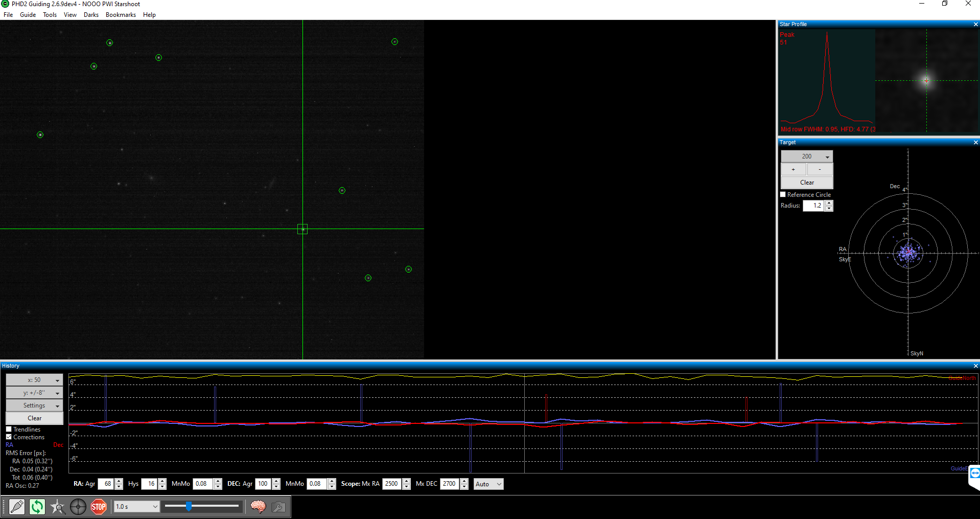Click the connect equipment USB icon

point(17,507)
